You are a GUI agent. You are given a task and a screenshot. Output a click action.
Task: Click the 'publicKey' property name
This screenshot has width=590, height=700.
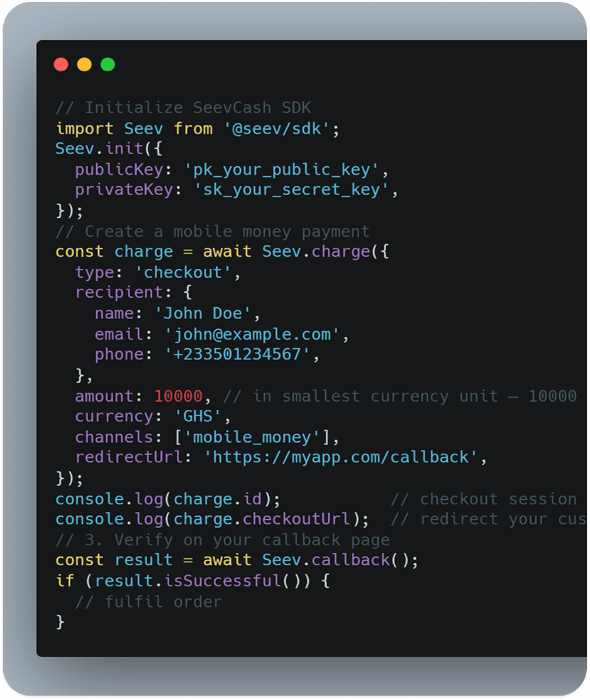point(119,169)
